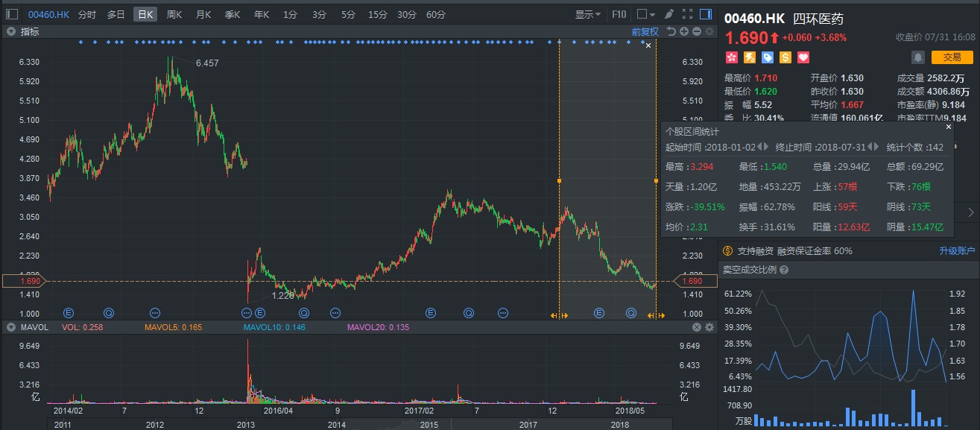Viewport: 980px width, 430px height.
Task: Select the 分时 intraday chart tab
Action: point(87,14)
